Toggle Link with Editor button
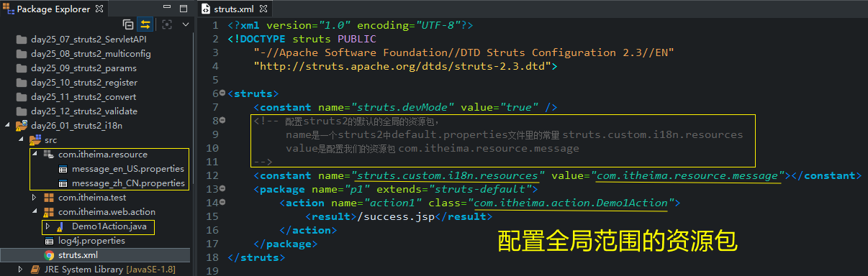Image resolution: width=868 pixels, height=276 pixels. 145,24
